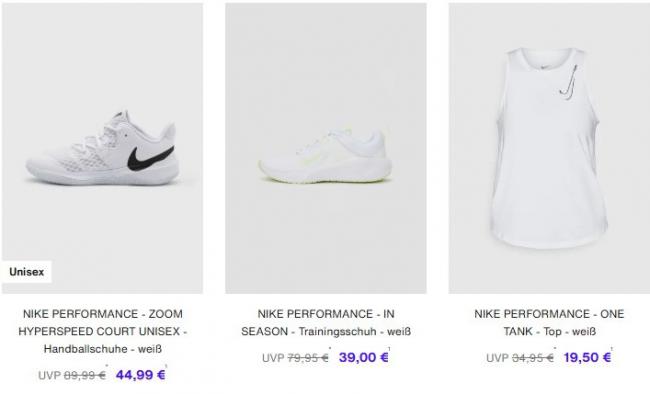Viewport: 650px width, 394px height.
Task: Click the Unisex badge on the first product
Action: tap(27, 272)
